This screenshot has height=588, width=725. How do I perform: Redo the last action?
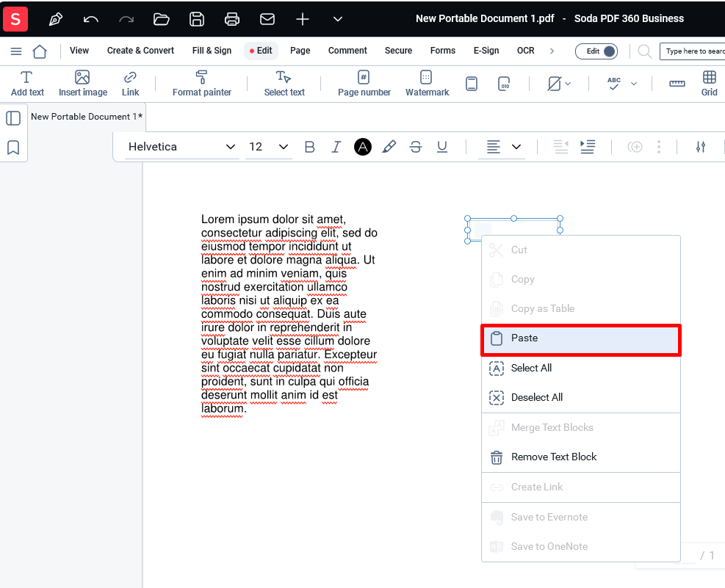(126, 19)
